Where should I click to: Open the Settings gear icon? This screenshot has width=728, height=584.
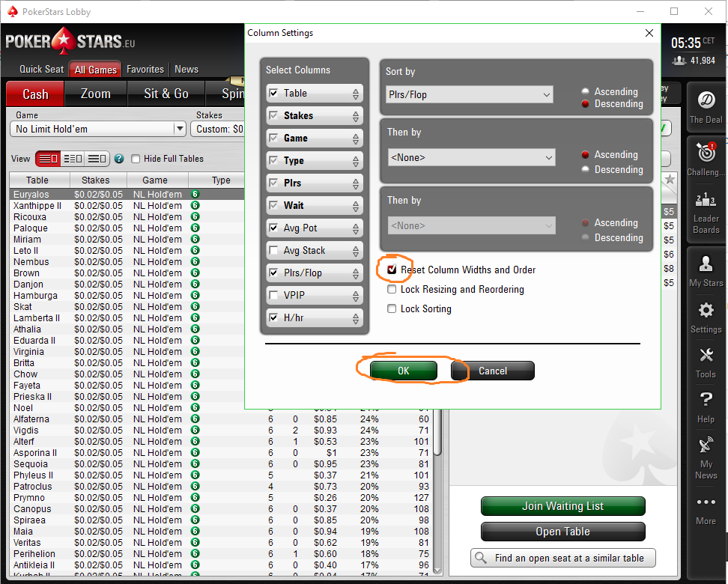pos(706,310)
